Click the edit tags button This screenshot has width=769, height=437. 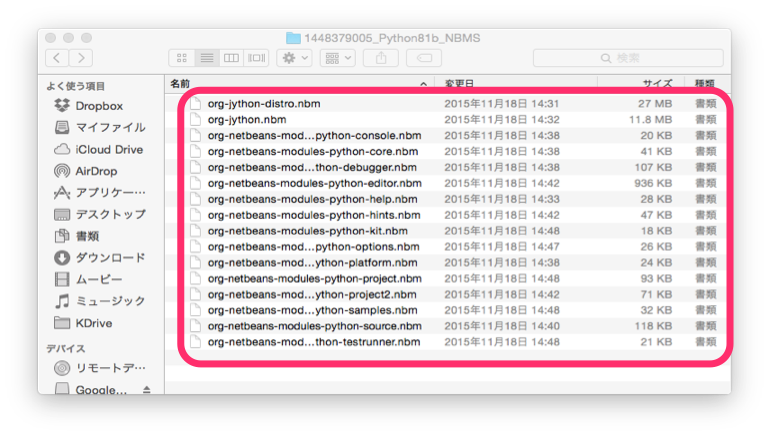[x=424, y=58]
